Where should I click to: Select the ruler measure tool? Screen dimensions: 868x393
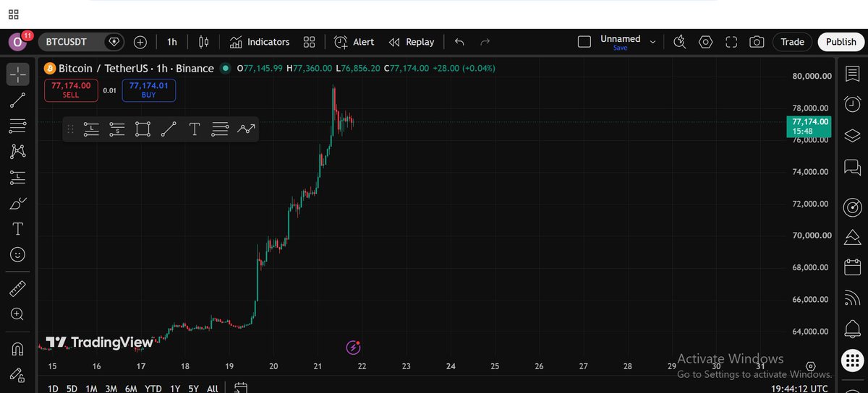(18, 289)
